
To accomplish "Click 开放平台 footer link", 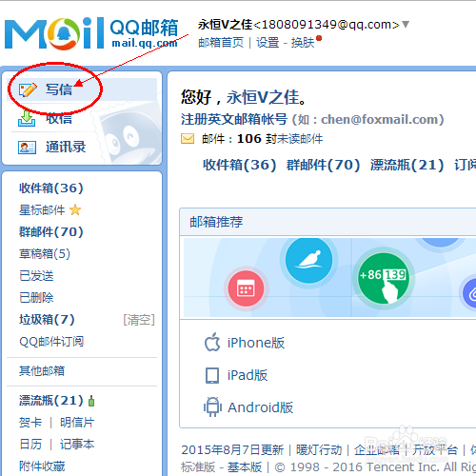I will [x=435, y=449].
